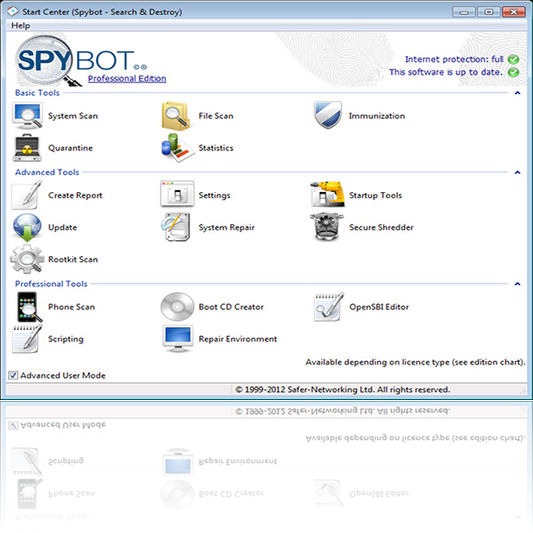Open the OpenSBI Editor notepad icon
Image resolution: width=533 pixels, height=533 pixels.
pyautogui.click(x=328, y=307)
